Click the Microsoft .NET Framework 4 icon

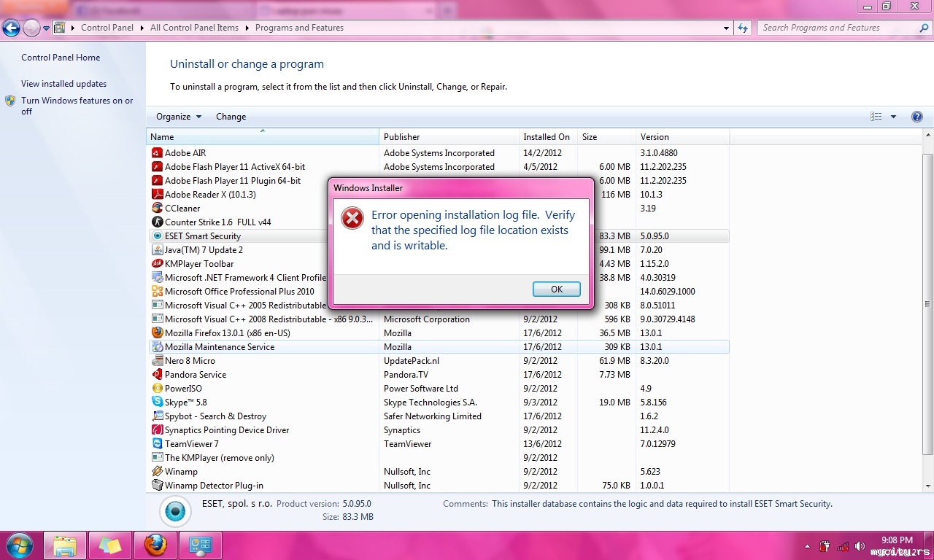click(157, 278)
